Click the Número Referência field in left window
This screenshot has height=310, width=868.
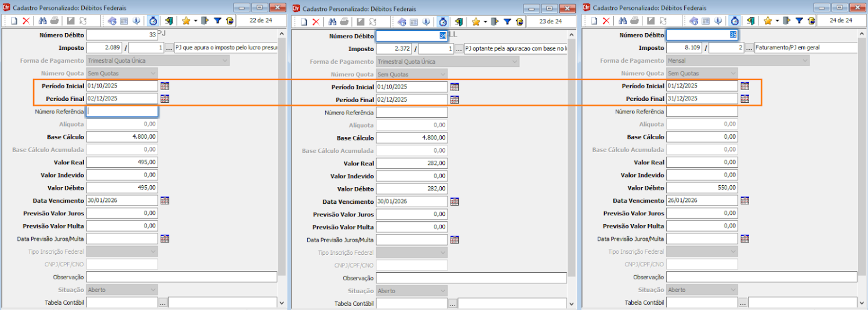(x=122, y=111)
